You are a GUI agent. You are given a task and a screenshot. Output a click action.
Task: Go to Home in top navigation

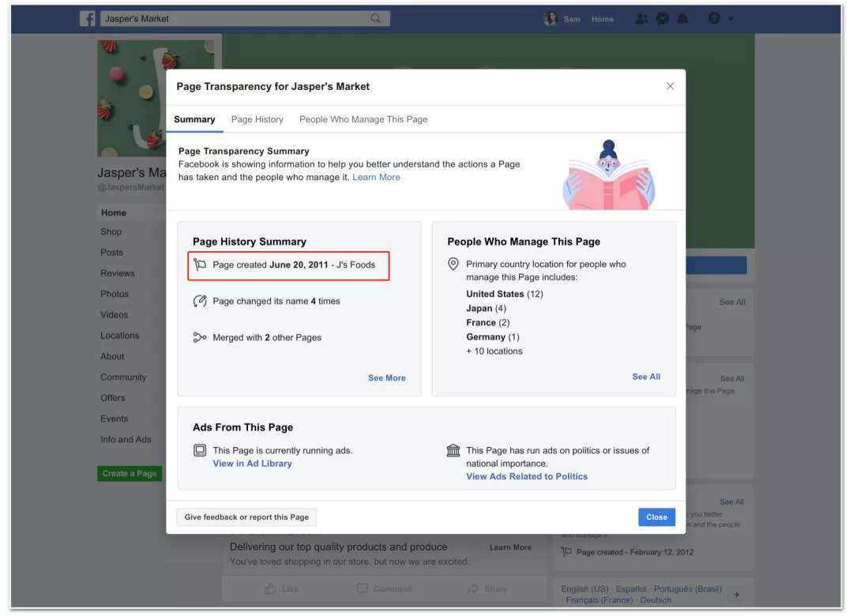pos(602,19)
